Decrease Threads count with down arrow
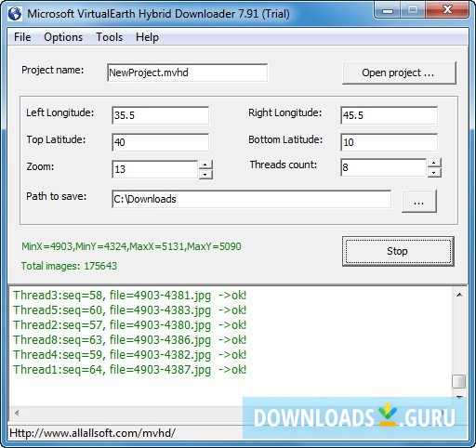 tap(434, 173)
